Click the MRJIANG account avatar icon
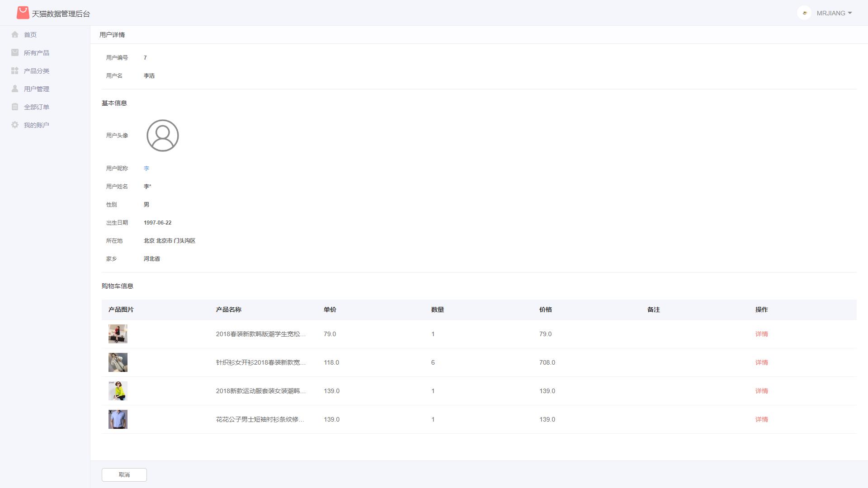 (x=804, y=13)
